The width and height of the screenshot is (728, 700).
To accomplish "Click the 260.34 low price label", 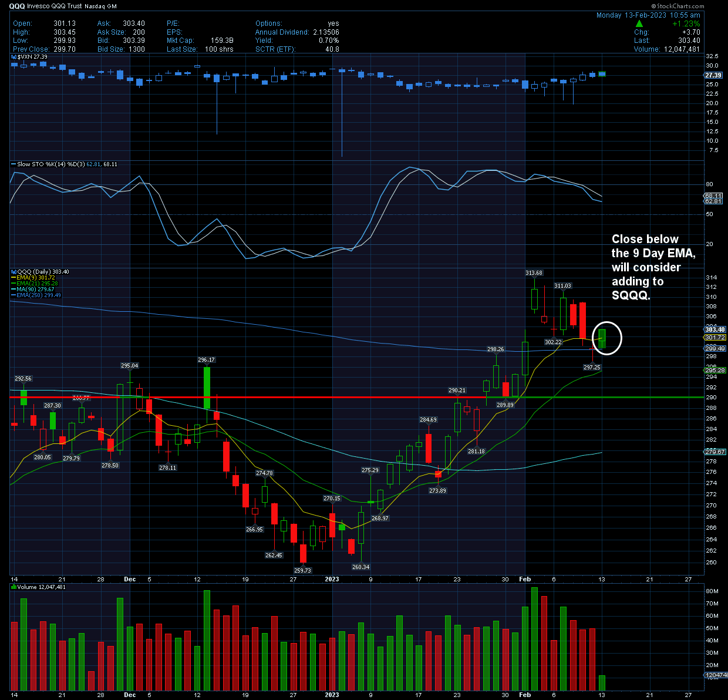I will (x=360, y=567).
